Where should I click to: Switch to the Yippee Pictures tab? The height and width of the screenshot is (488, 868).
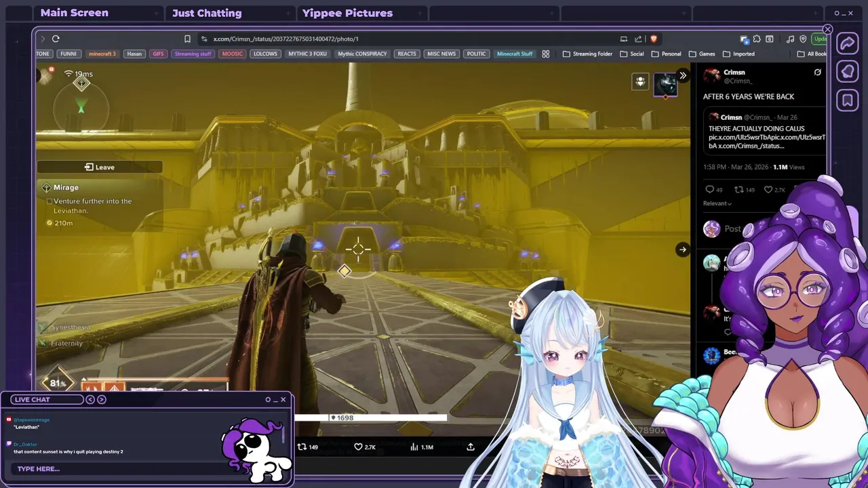347,13
